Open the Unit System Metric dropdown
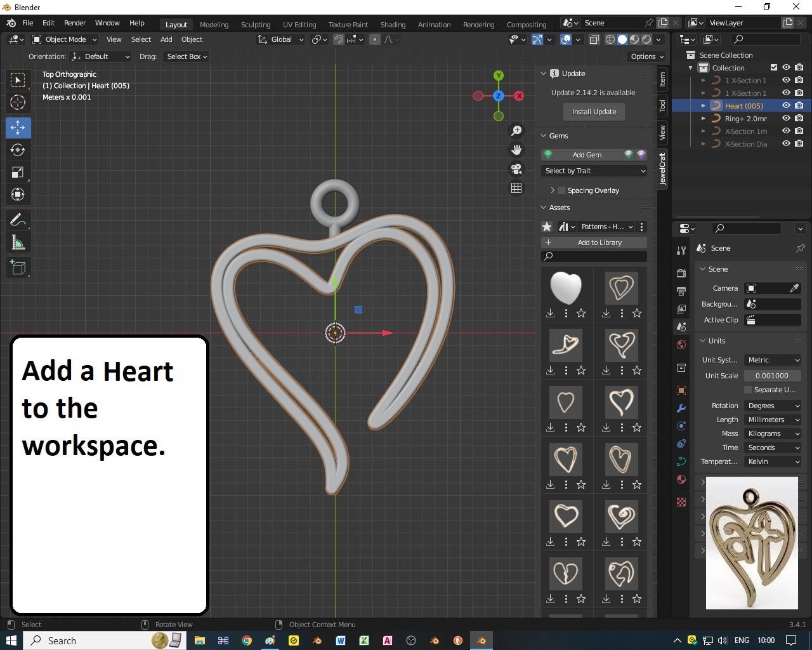This screenshot has height=650, width=812. click(772, 360)
